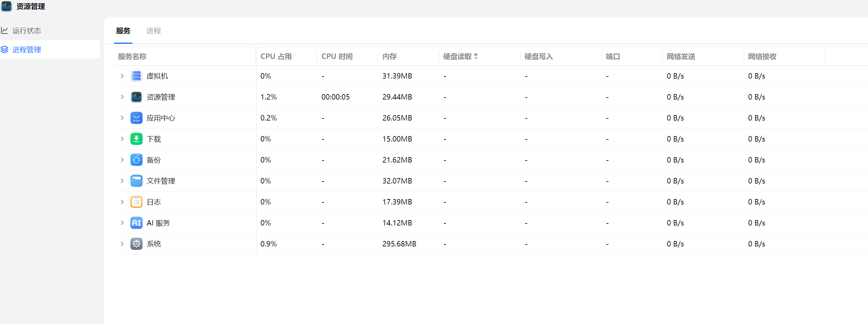868x324 pixels.
Task: Click the 日志 service icon
Action: (x=136, y=202)
